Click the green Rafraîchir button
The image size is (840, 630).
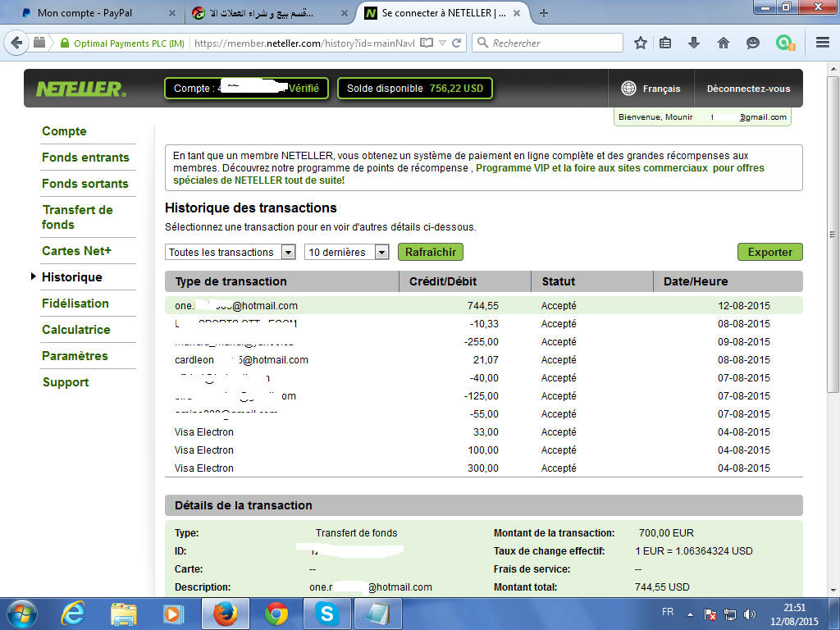click(x=431, y=252)
